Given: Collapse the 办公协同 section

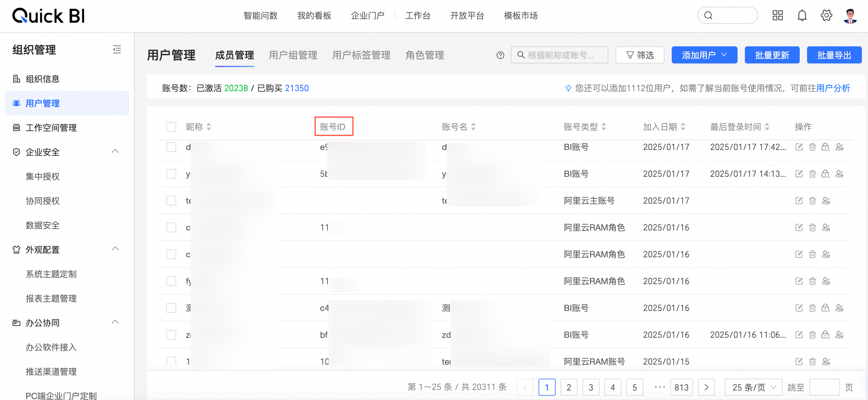Looking at the screenshot, I should (x=115, y=322).
